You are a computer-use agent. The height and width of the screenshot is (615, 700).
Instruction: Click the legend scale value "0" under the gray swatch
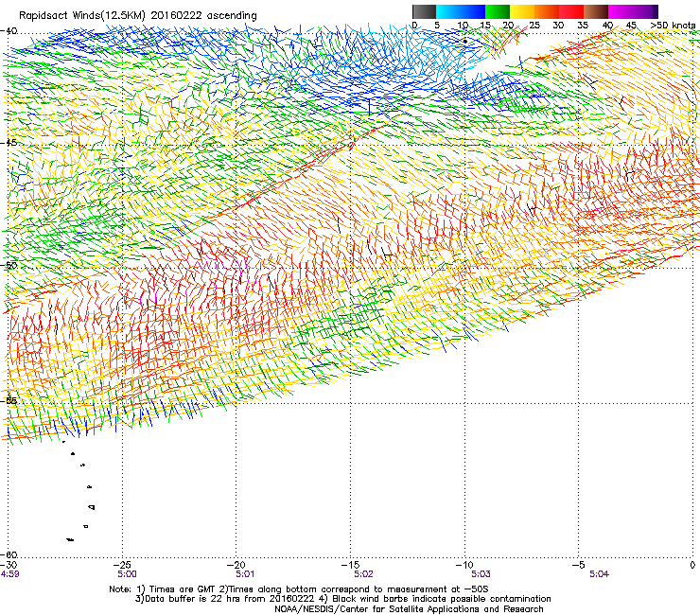click(414, 26)
